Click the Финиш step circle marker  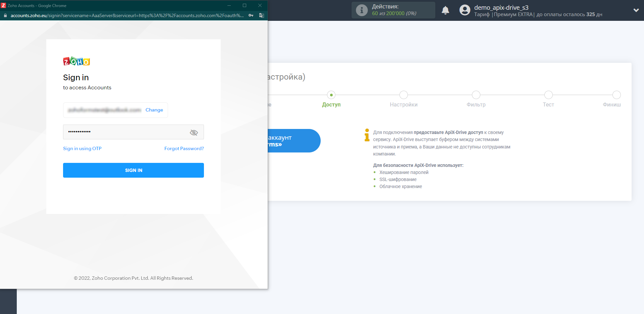tap(616, 95)
